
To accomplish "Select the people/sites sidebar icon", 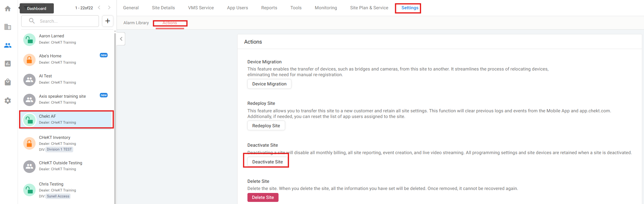I will coord(8,45).
